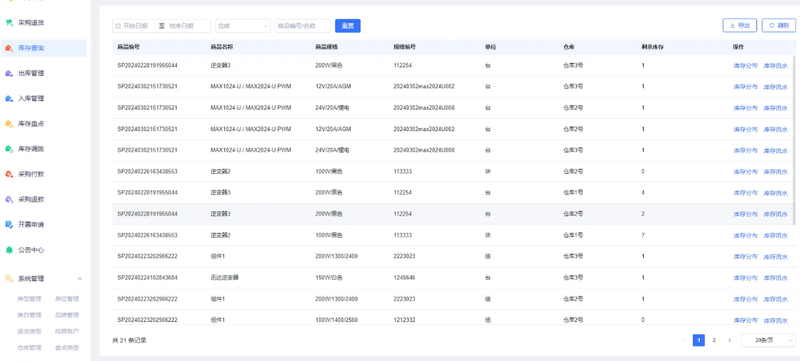This screenshot has height=361, width=800.
Task: Open 仓库管理 submenu item
Action: (29, 348)
